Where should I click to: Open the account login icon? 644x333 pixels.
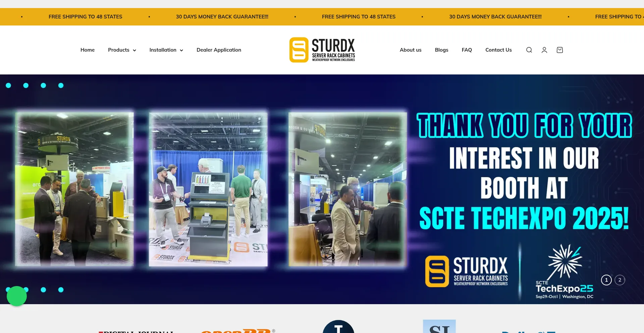pos(544,50)
